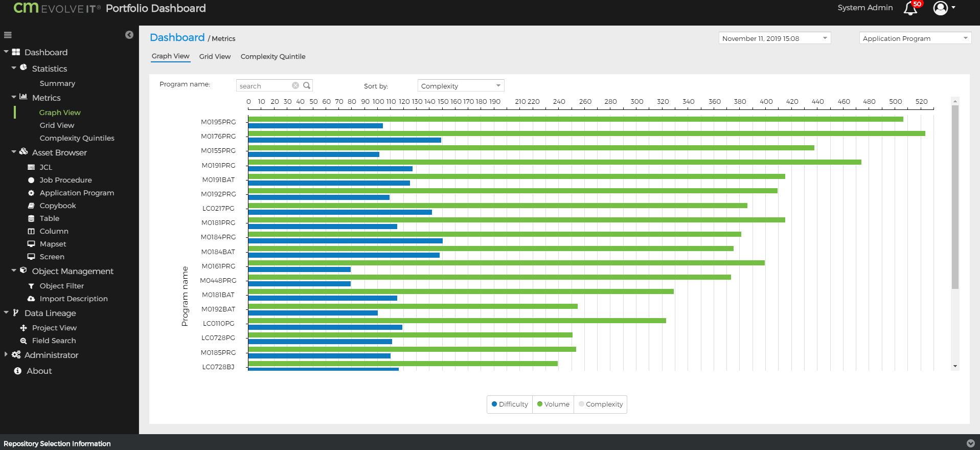Viewport: 980px width, 450px height.
Task: Open the Sort by Complexity dropdown
Action: coord(461,86)
